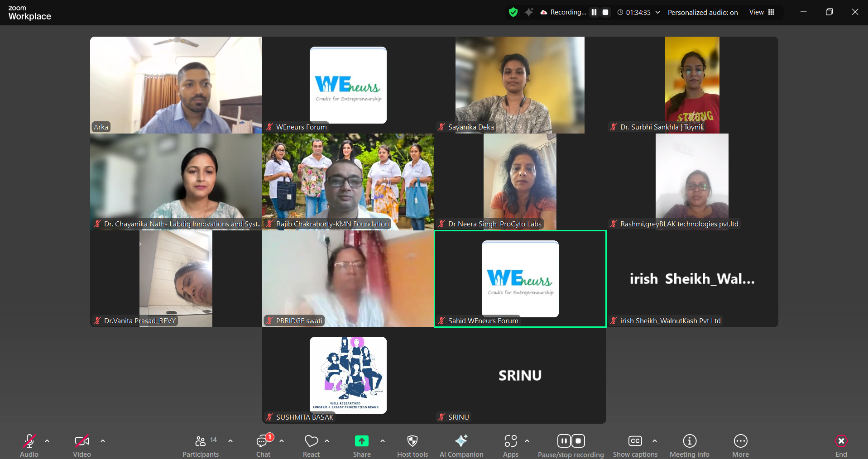Viewport: 868px width, 459px height.
Task: Click Personalized audio: on
Action: tap(702, 13)
